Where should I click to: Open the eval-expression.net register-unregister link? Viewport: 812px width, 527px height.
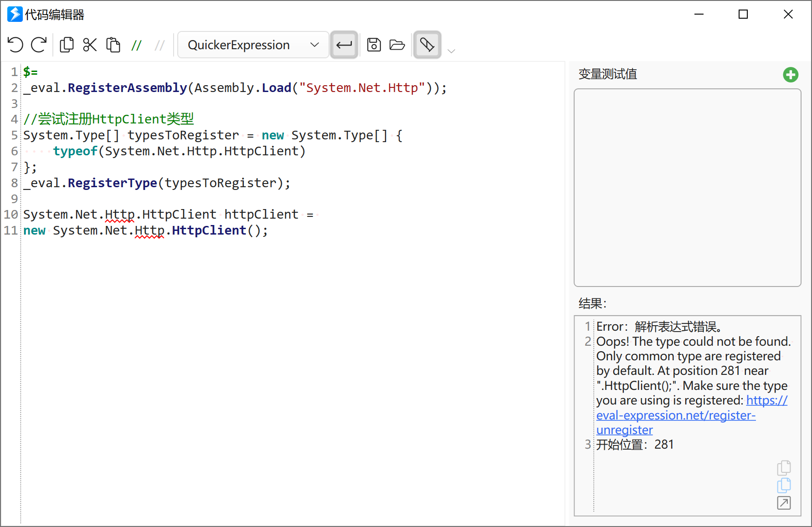[676, 415]
